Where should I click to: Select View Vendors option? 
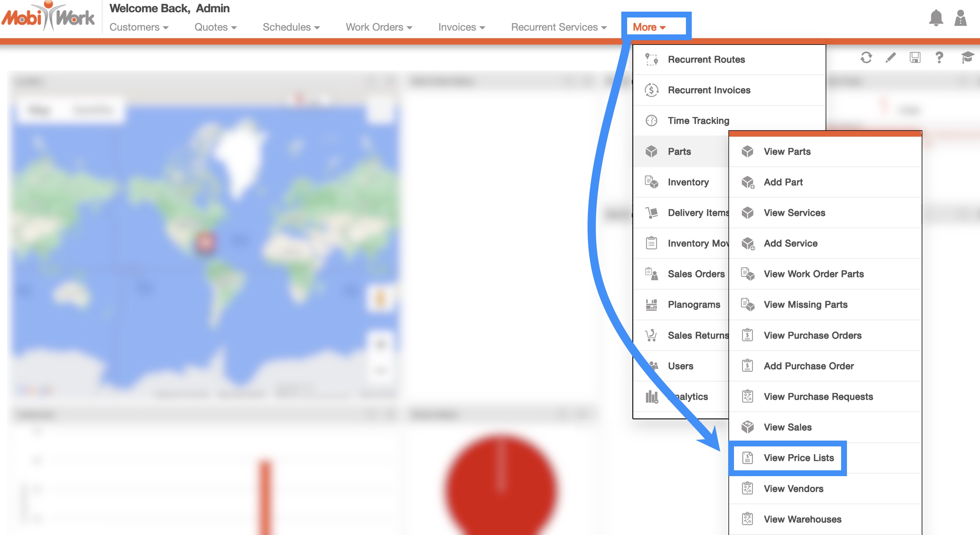(793, 489)
